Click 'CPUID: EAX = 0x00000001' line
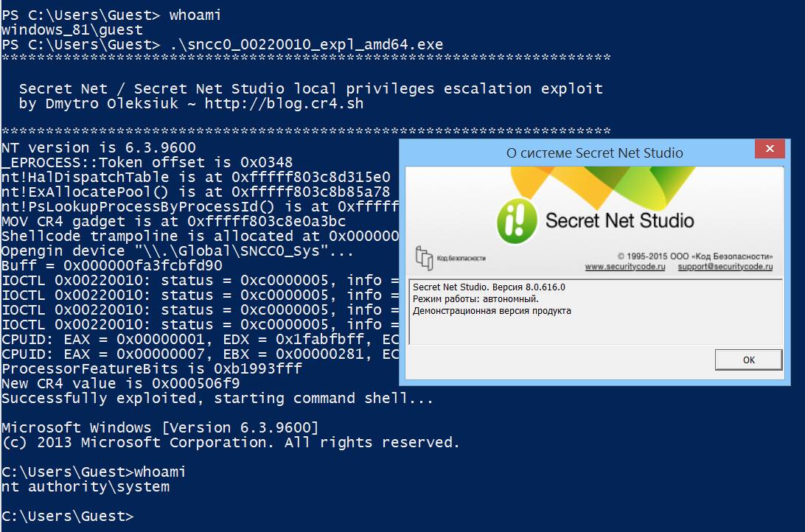The image size is (805, 532). coord(201,339)
